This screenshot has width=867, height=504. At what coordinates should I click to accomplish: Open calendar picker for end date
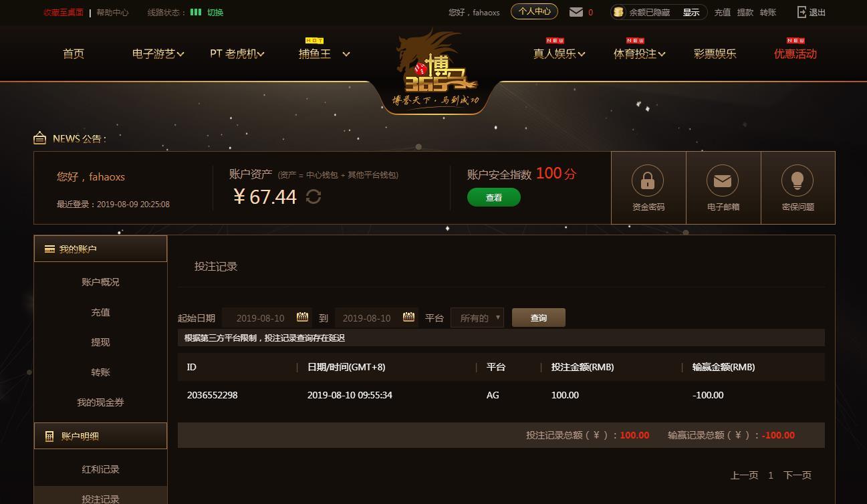(x=408, y=317)
